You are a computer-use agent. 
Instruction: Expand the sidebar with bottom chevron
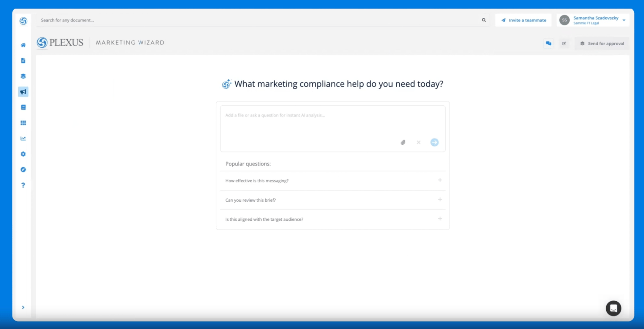(x=23, y=307)
